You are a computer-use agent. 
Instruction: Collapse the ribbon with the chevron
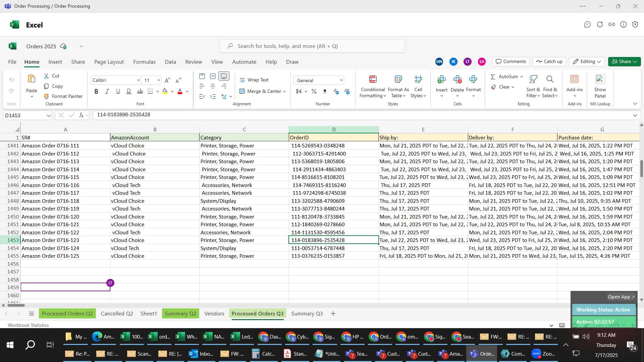click(x=635, y=104)
